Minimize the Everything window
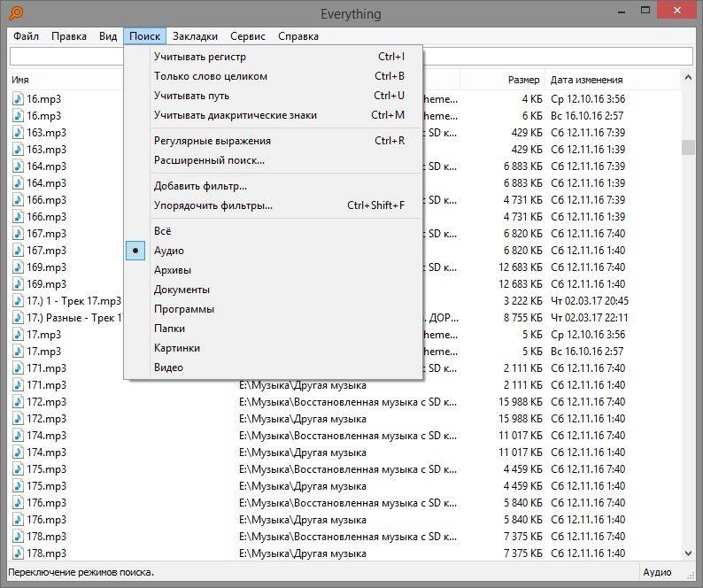This screenshot has width=703, height=588. pyautogui.click(x=622, y=11)
